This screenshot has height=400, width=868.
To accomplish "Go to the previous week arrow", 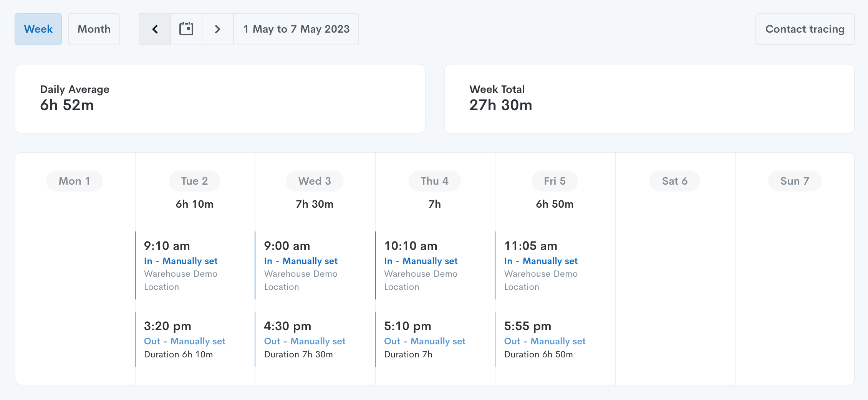I will tap(155, 29).
